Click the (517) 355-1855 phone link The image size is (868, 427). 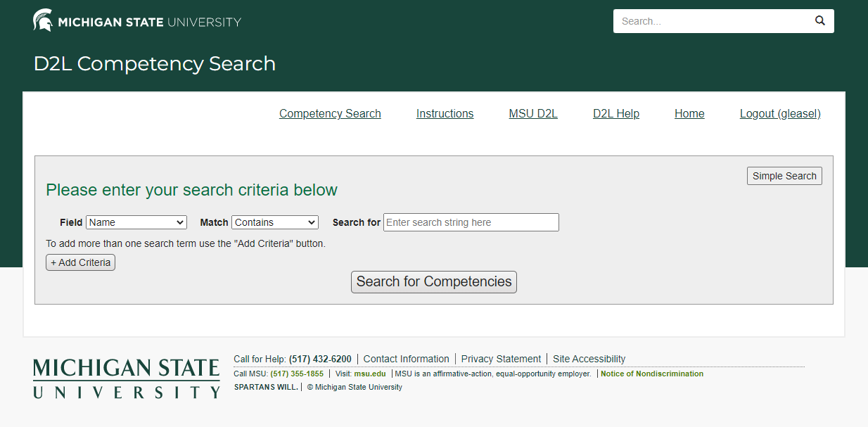point(297,374)
